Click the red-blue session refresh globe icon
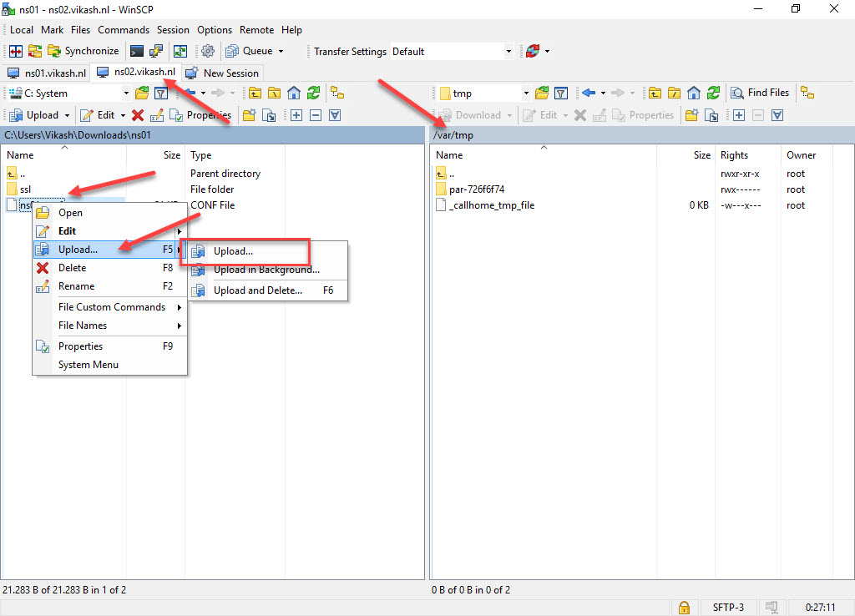 (x=533, y=51)
